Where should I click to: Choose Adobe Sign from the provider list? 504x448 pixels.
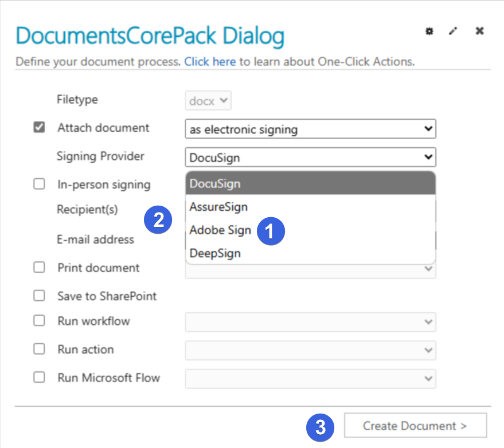click(311, 230)
